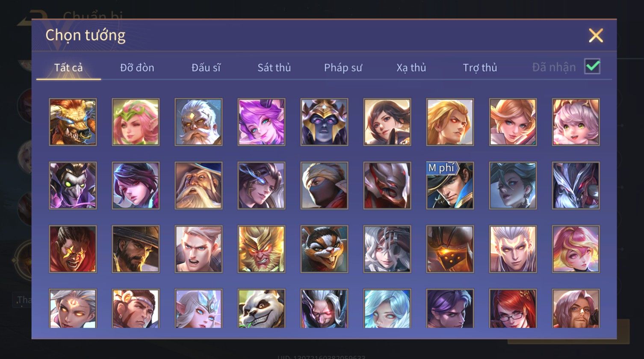This screenshot has height=359, width=644.
Task: Switch to the Đỡ đòn tab
Action: 137,68
